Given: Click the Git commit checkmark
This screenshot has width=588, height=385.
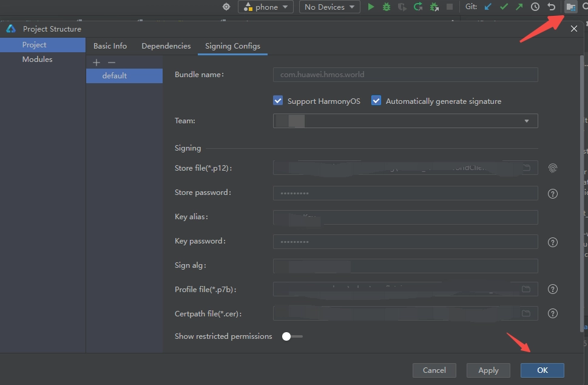Looking at the screenshot, I should pos(504,7).
